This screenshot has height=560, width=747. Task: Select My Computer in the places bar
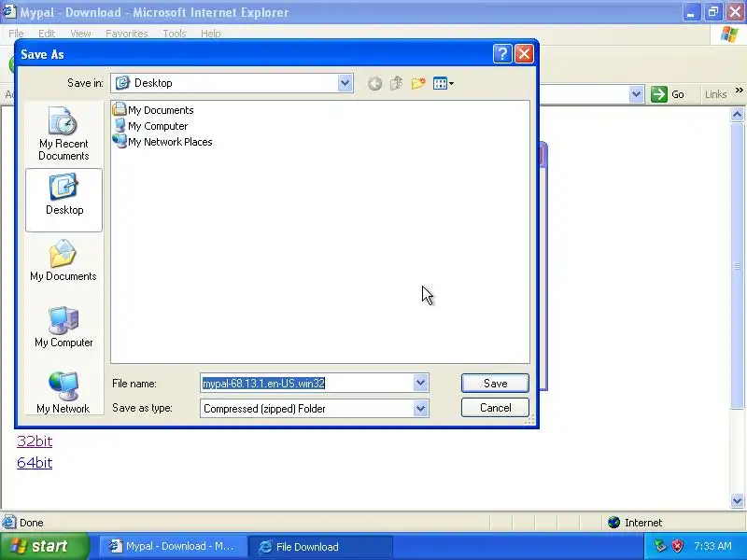[x=63, y=327]
